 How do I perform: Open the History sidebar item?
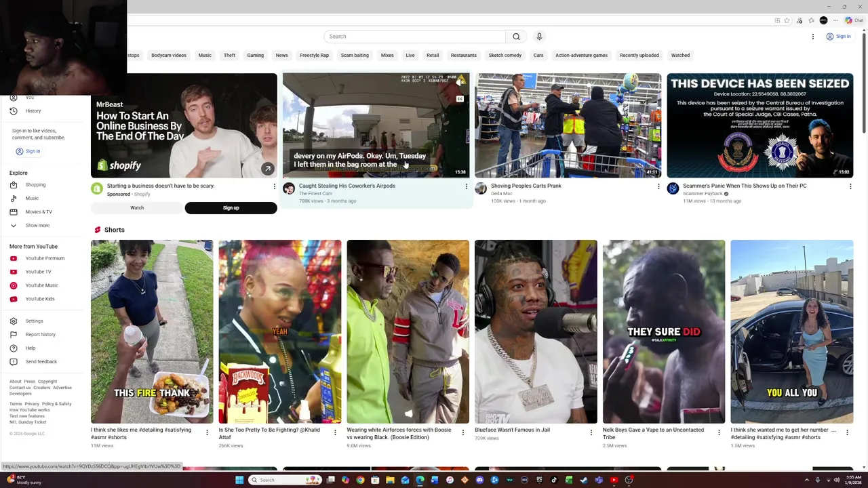tap(33, 110)
